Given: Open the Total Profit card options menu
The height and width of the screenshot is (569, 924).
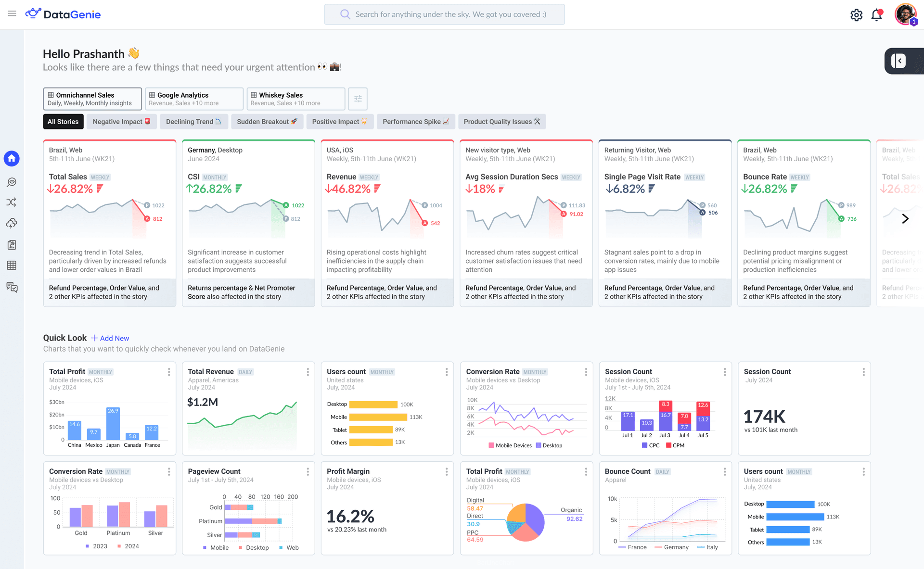Looking at the screenshot, I should pyautogui.click(x=169, y=372).
